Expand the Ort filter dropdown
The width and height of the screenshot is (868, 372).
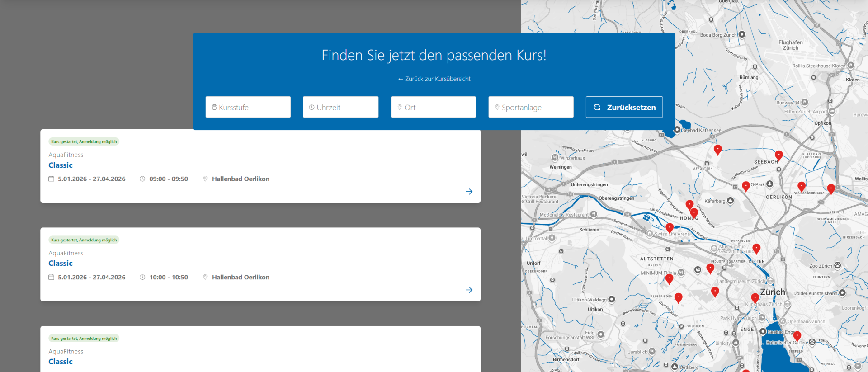coord(433,107)
